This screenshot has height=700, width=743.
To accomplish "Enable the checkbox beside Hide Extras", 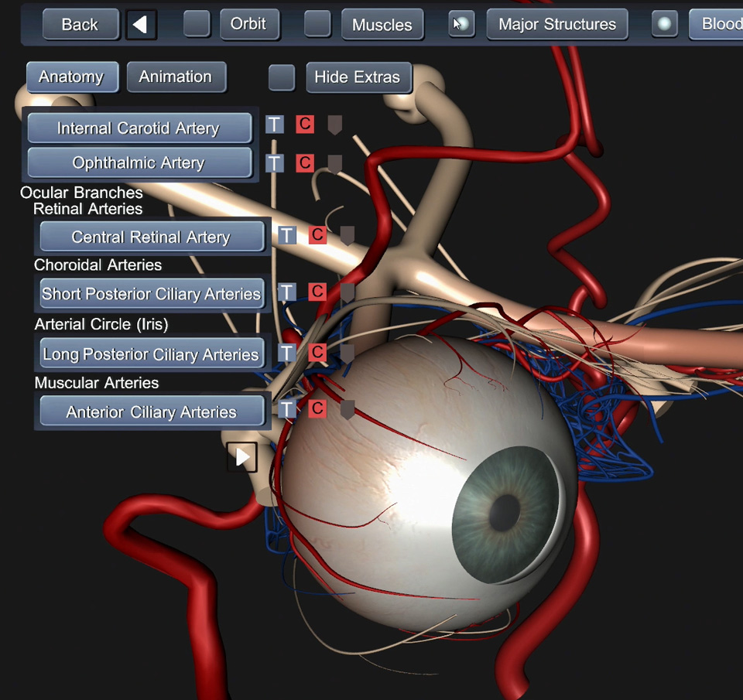I will [x=282, y=77].
